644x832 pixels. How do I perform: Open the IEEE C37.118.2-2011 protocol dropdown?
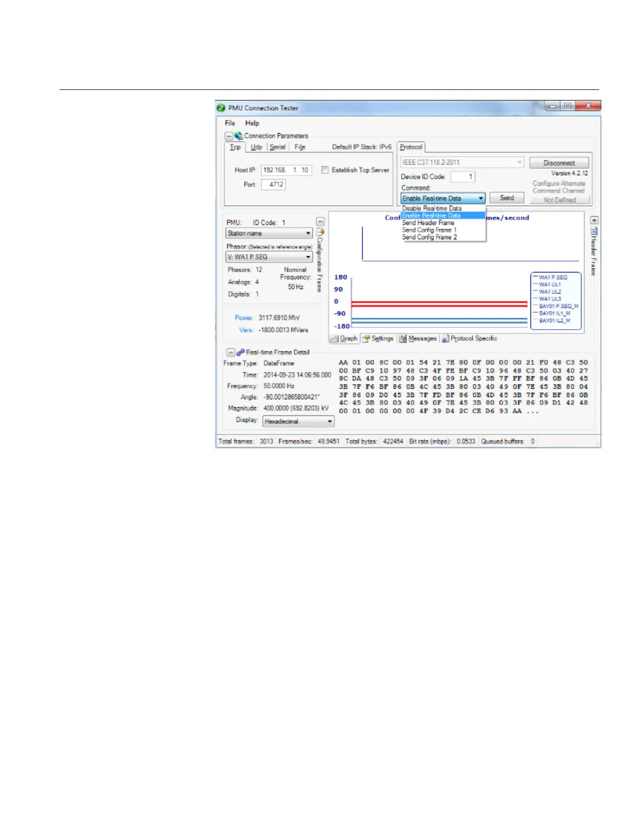(462, 163)
